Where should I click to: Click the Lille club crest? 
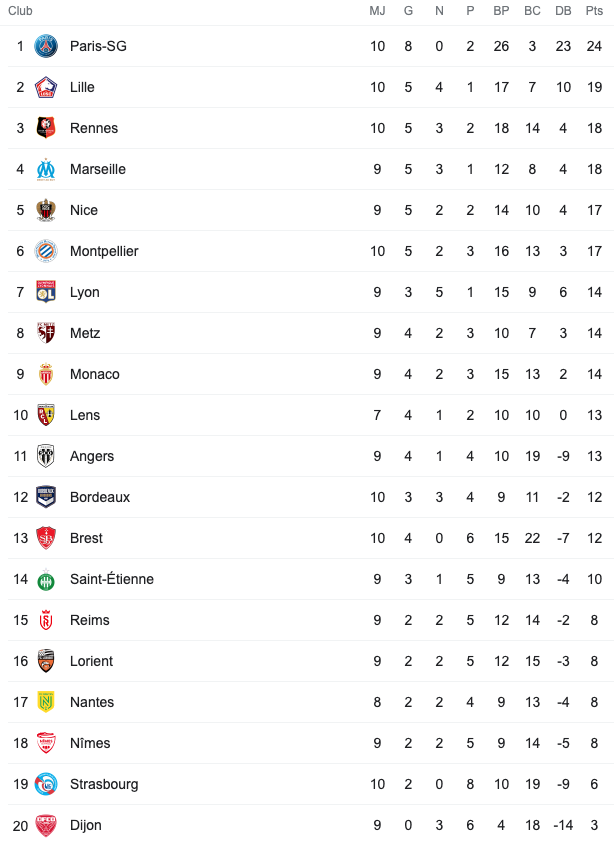click(46, 87)
